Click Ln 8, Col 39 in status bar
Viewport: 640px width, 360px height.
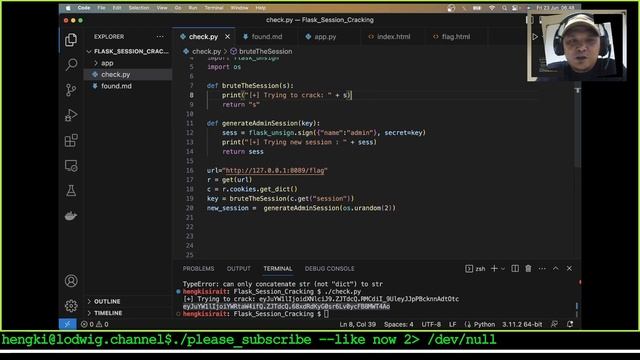click(358, 324)
